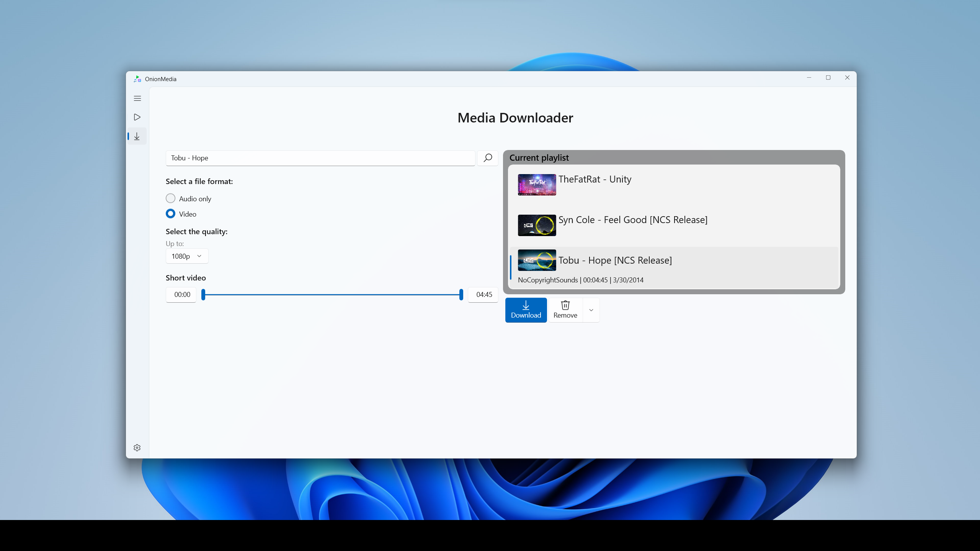Maximize the OnionMedia window
The width and height of the screenshot is (980, 551).
click(x=828, y=78)
